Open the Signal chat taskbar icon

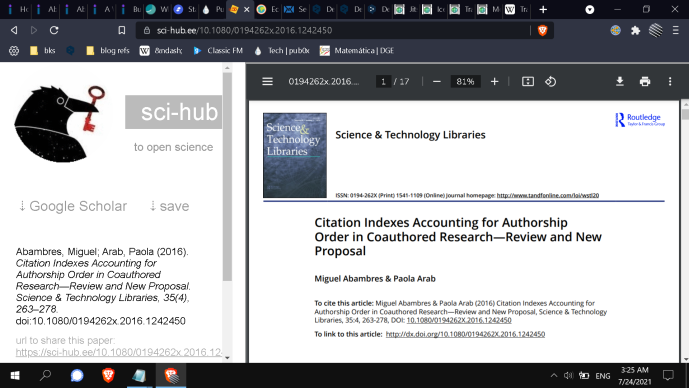(x=77, y=375)
